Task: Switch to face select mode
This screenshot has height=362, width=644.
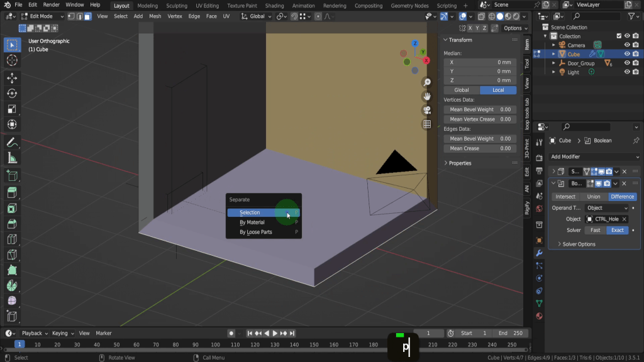Action: point(87,16)
